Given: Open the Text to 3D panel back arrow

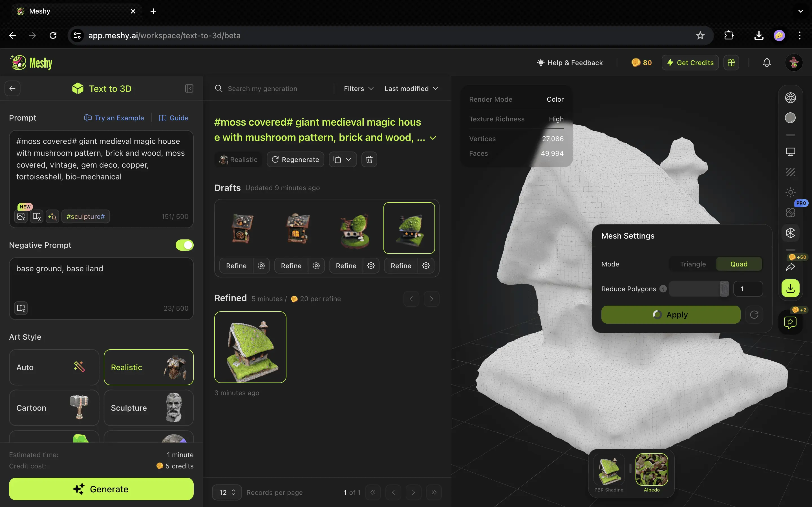Looking at the screenshot, I should 12,88.
